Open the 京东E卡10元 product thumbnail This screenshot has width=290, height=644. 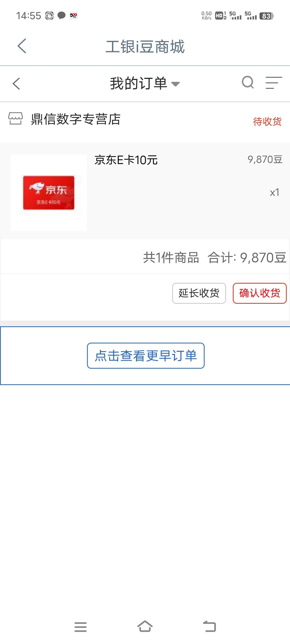(x=49, y=193)
